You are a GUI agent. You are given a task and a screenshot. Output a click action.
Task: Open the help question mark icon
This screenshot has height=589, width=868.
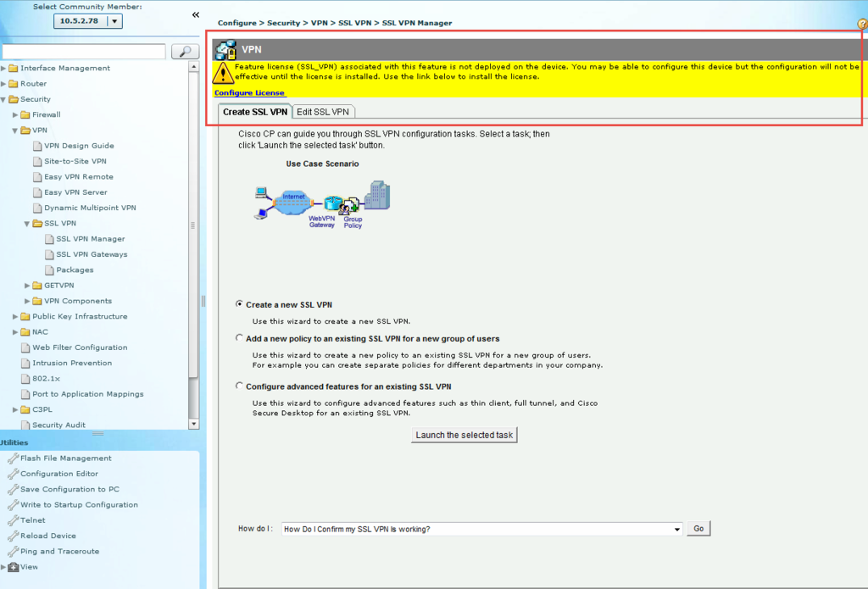click(862, 23)
